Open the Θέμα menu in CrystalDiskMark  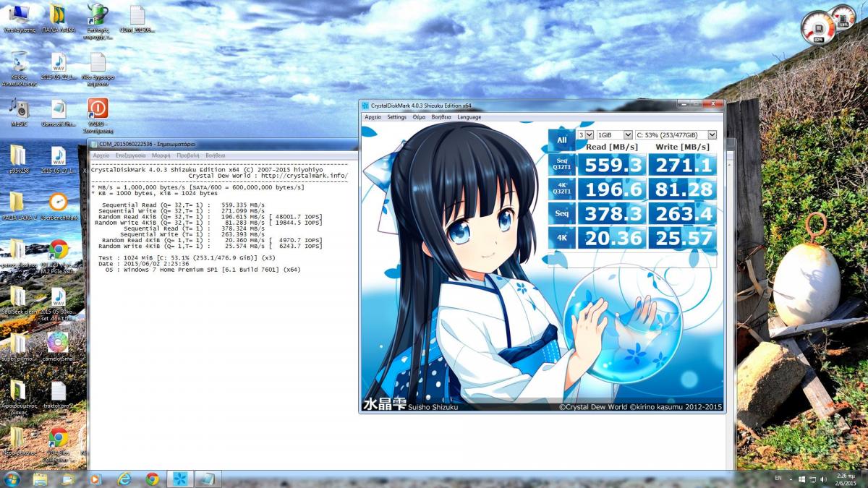click(x=419, y=117)
